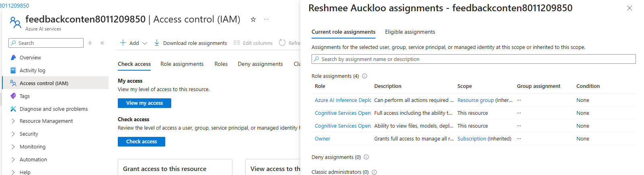Click the Grant access to this resource card
The image size is (644, 175).
175,167
